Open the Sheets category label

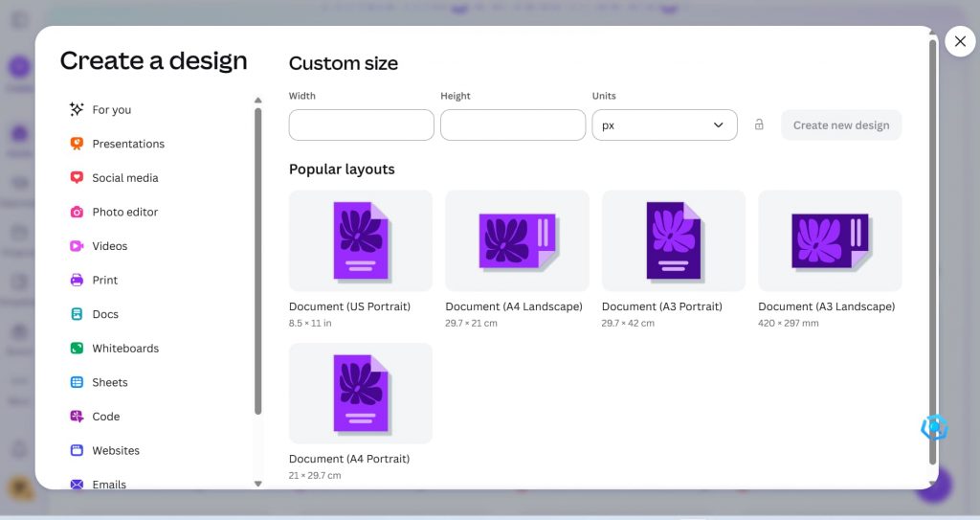pyautogui.click(x=109, y=382)
